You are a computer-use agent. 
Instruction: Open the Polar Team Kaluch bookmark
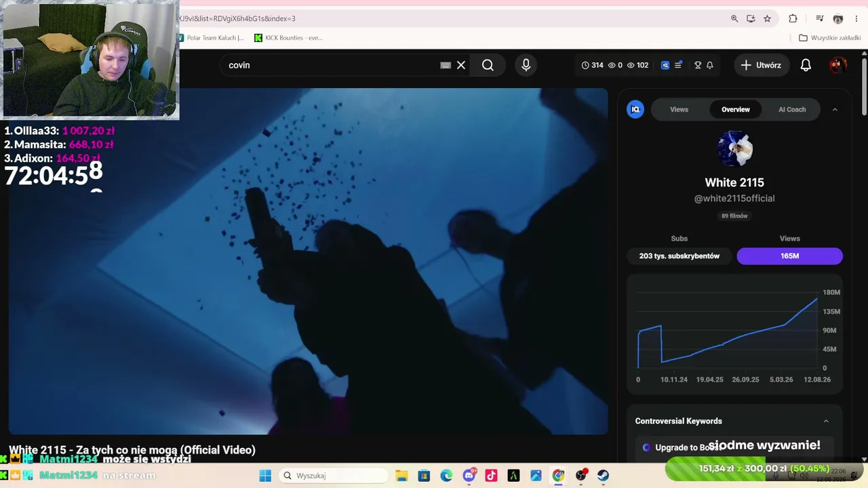[x=212, y=38]
